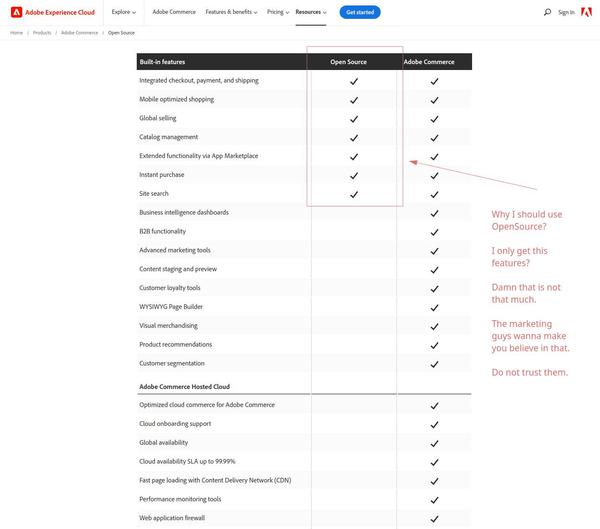Expand the Pricing dropdown
This screenshot has width=600, height=529.
[x=277, y=12]
